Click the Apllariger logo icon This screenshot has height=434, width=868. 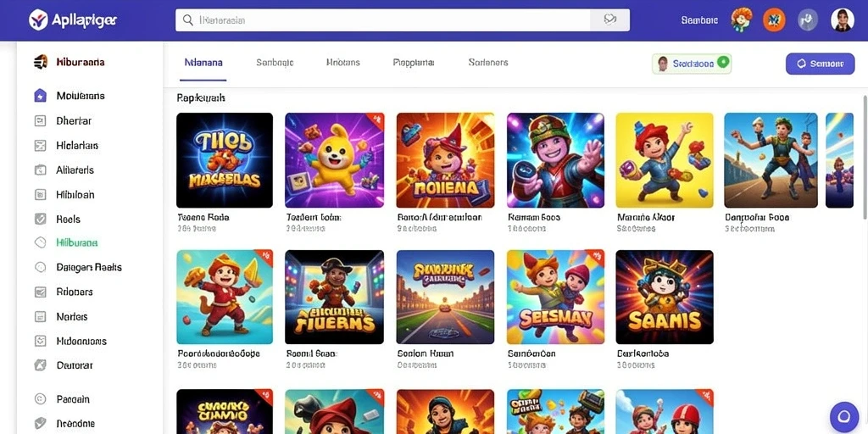(37, 20)
